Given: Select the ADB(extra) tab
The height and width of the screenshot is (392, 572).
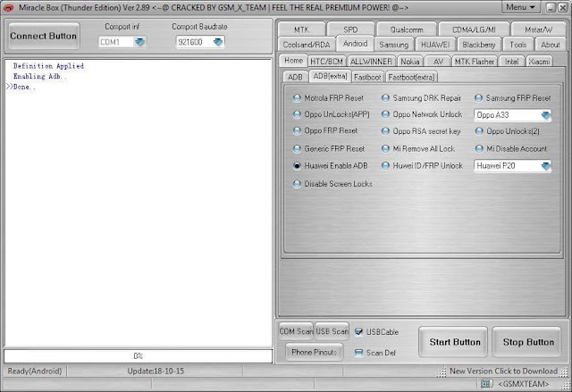Looking at the screenshot, I should (330, 76).
